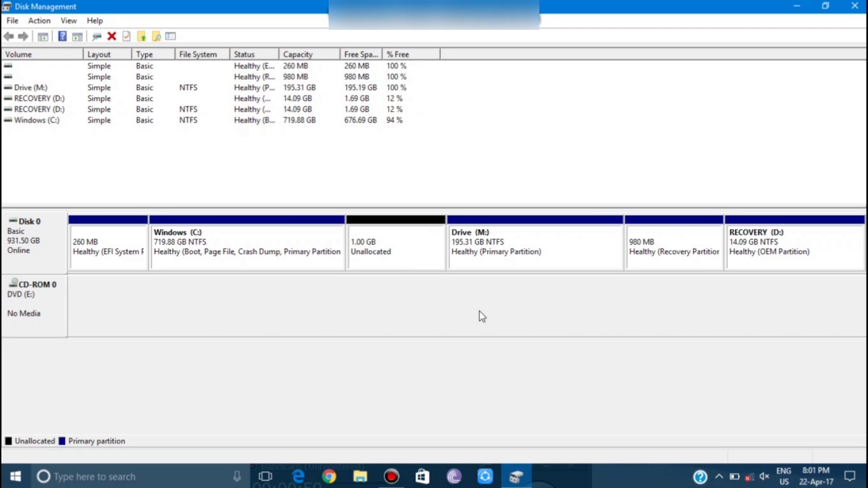
Task: Select the 260 MB EFI System partition block
Action: click(x=108, y=243)
